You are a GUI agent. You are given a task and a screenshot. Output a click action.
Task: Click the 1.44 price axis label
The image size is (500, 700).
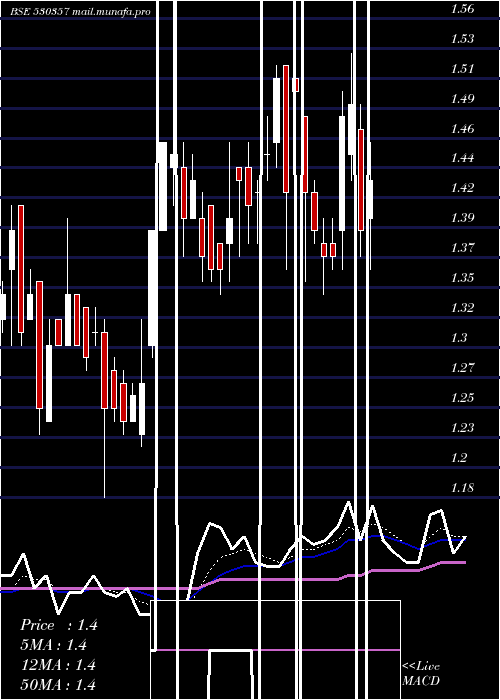[462, 158]
